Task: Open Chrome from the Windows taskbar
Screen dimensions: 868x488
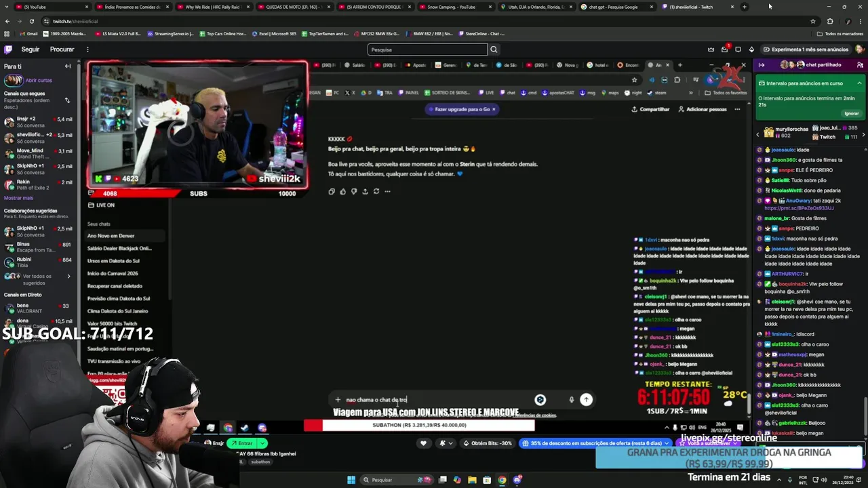Action: (x=502, y=480)
